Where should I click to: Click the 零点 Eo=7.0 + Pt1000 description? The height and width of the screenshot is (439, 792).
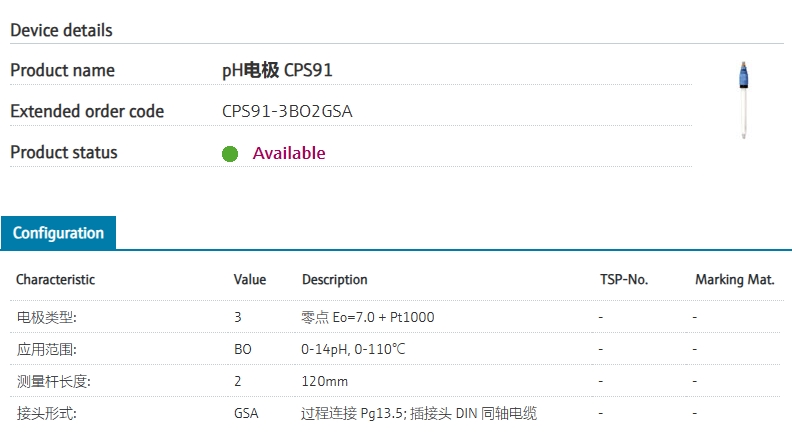[x=367, y=317]
